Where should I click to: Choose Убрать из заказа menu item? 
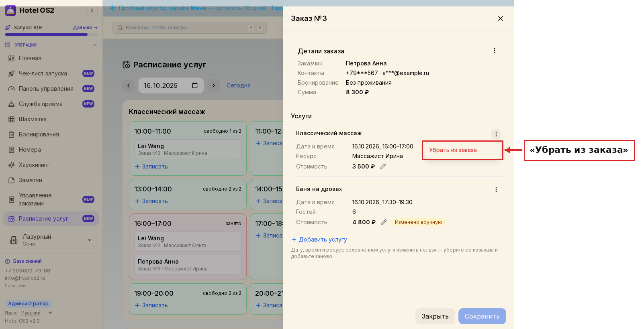point(462,150)
